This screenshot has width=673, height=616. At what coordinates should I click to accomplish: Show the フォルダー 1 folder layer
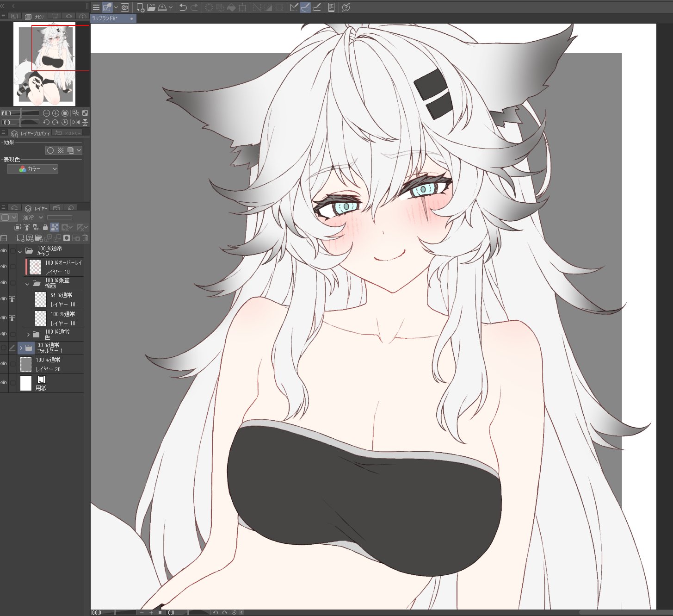coord(4,348)
